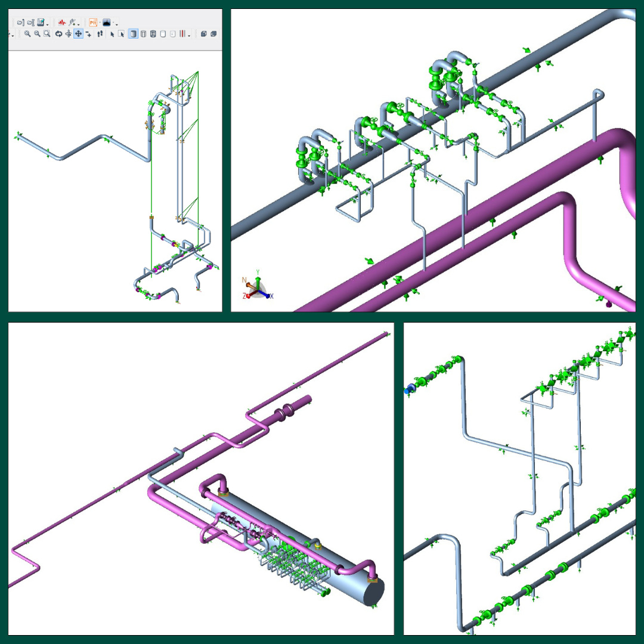Image resolution: width=644 pixels, height=644 pixels.
Task: Click the first open-file pipe toolbar button
Action: 20,22
